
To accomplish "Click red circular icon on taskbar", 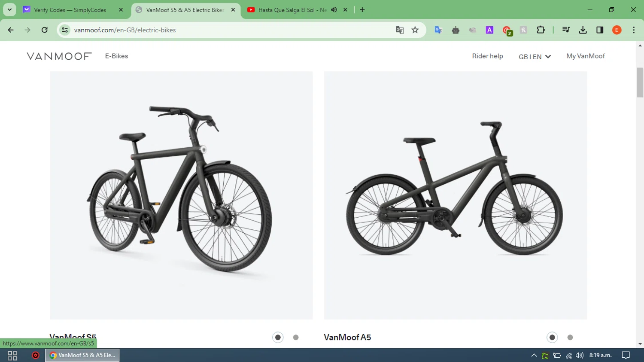I will pyautogui.click(x=36, y=356).
